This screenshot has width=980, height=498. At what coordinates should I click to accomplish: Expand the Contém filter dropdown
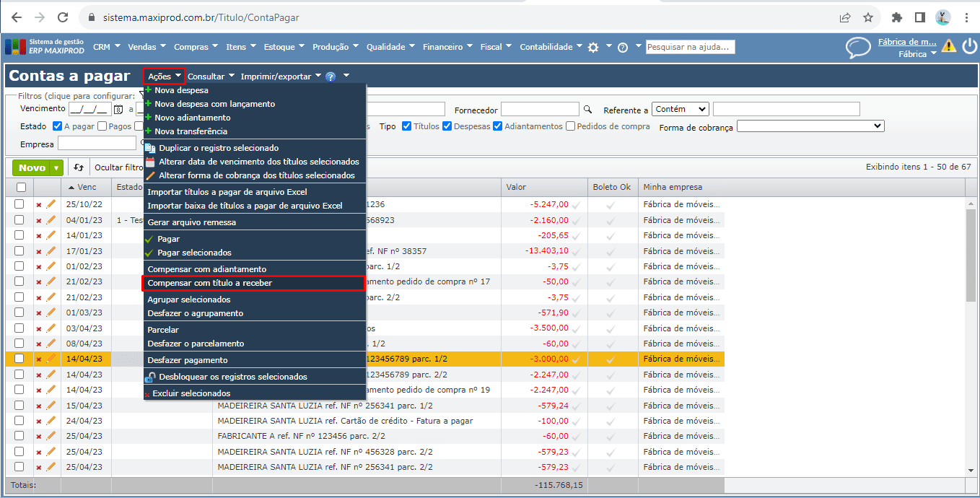tap(681, 109)
